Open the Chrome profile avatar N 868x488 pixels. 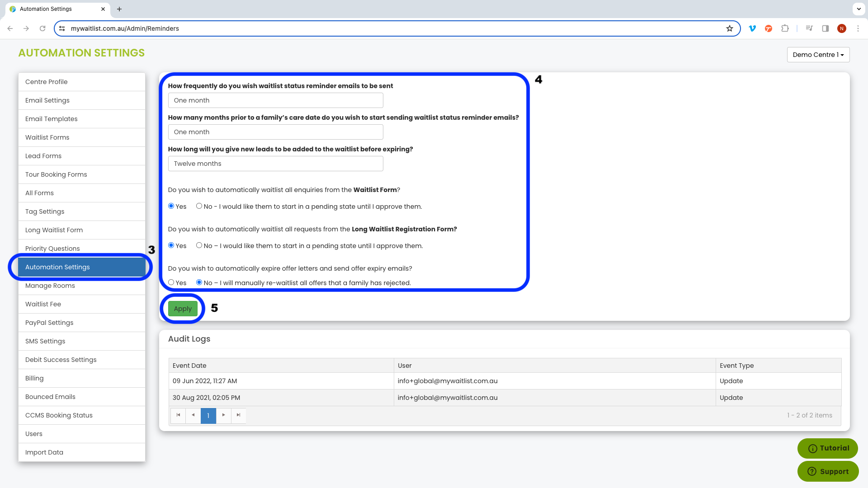(842, 28)
